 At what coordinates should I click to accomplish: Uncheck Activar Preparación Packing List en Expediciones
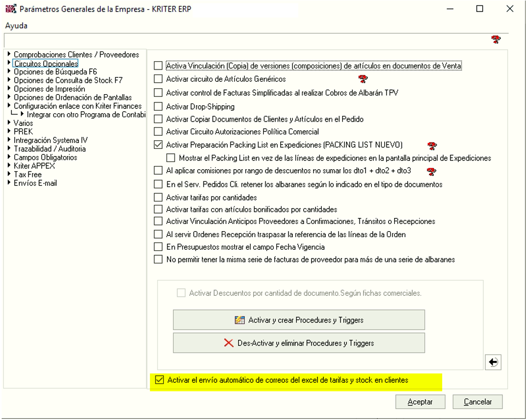pyautogui.click(x=158, y=145)
